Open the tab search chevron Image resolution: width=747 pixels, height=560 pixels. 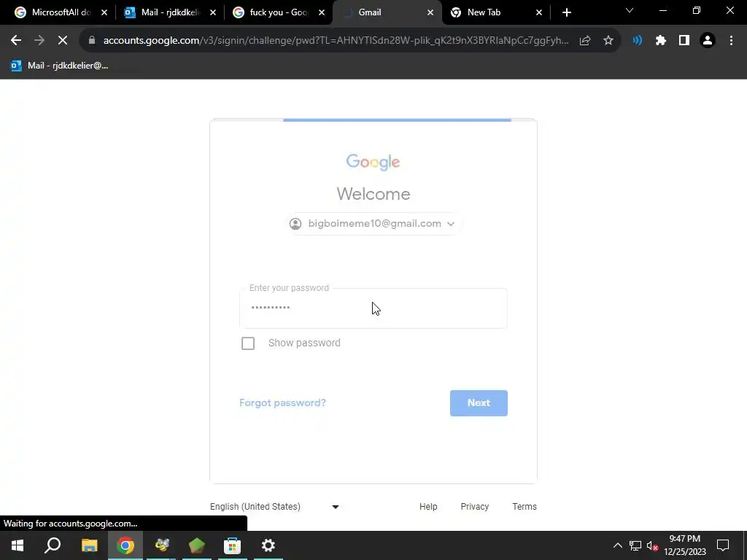click(630, 10)
